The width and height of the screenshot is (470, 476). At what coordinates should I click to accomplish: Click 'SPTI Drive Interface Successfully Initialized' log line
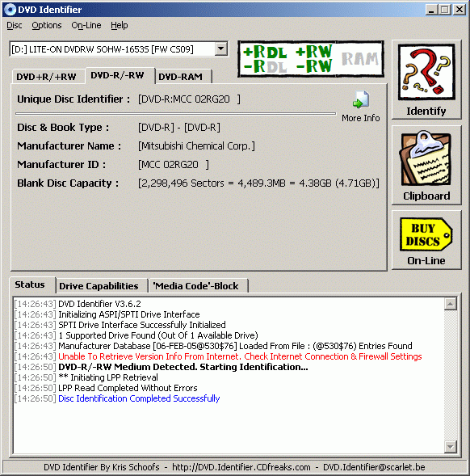point(142,325)
